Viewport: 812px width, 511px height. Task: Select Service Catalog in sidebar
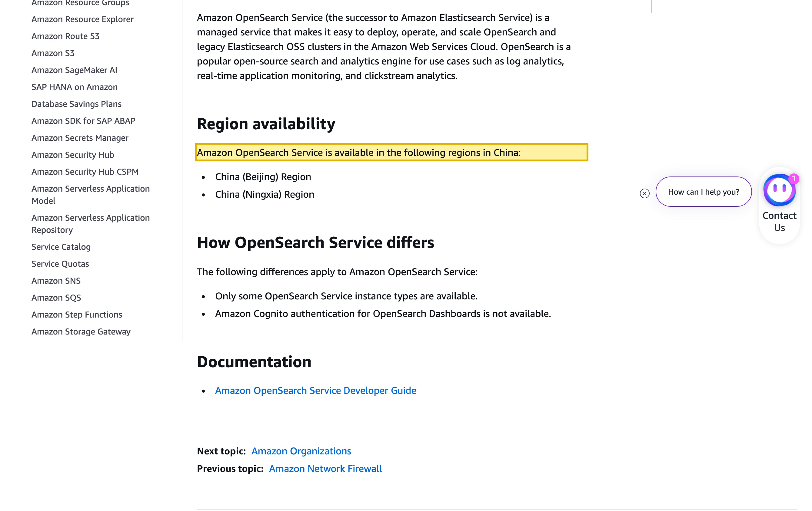pos(61,247)
